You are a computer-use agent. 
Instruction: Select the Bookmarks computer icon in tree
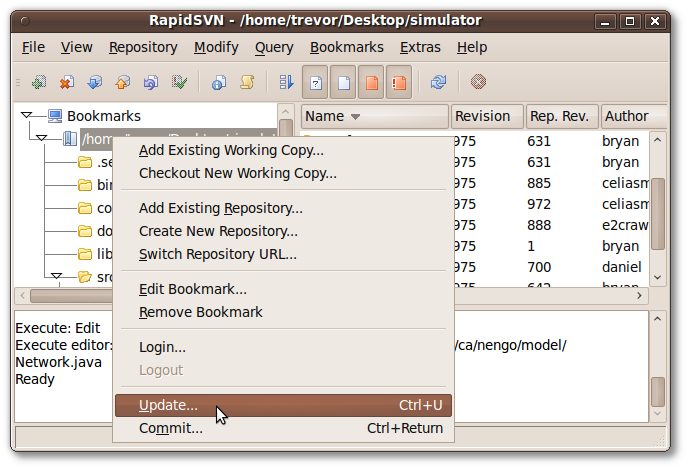tap(55, 116)
